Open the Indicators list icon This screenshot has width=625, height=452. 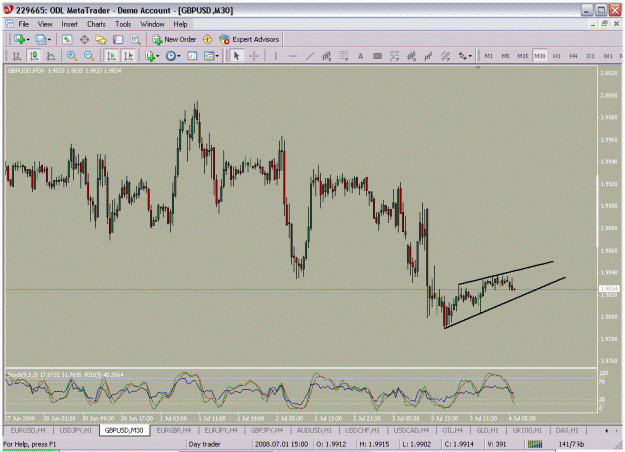tap(150, 56)
